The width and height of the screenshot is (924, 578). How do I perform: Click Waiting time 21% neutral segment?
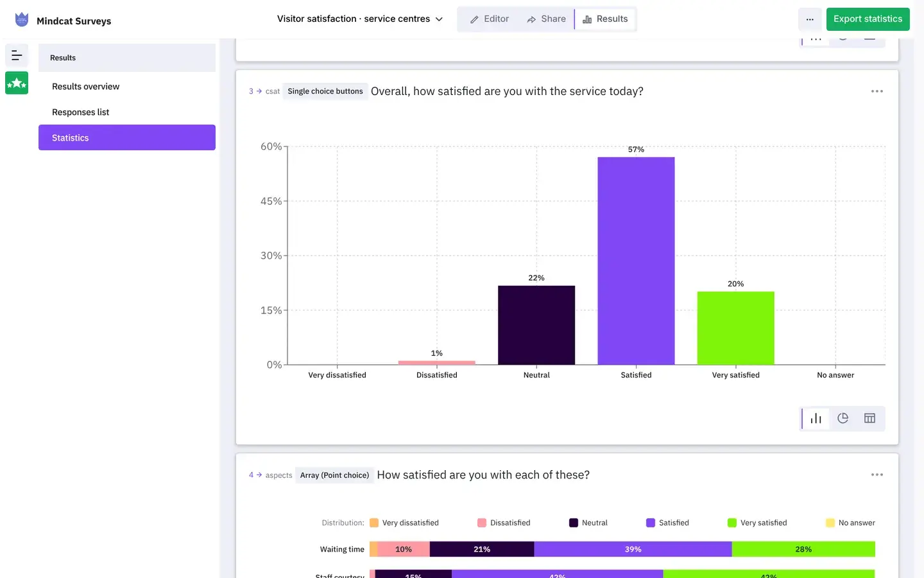point(482,549)
